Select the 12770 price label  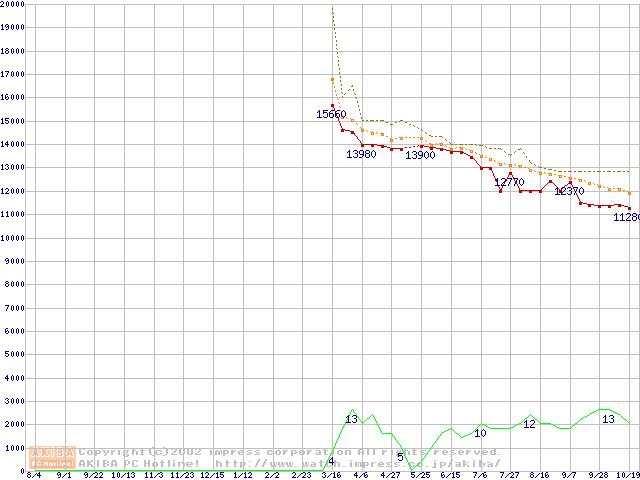click(x=509, y=182)
